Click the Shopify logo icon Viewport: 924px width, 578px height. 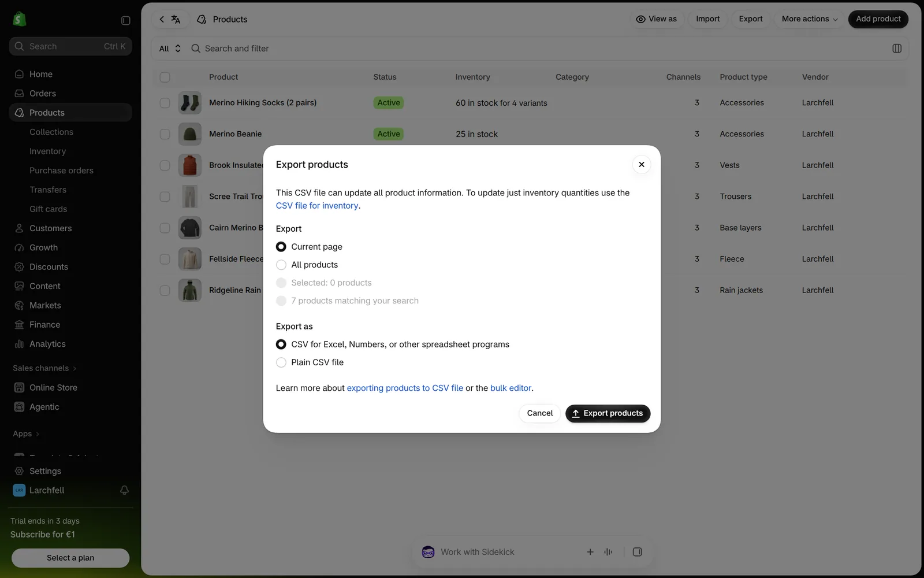[20, 19]
